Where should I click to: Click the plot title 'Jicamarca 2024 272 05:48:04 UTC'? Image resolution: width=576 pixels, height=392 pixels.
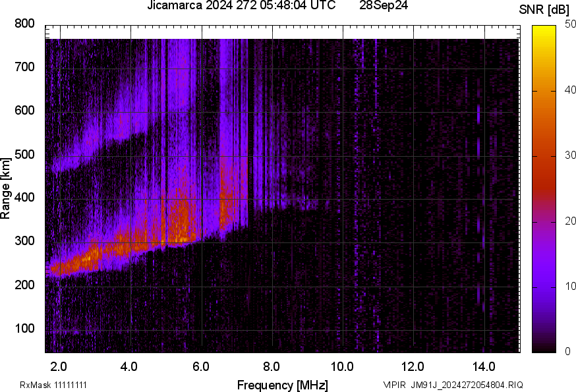tap(241, 5)
